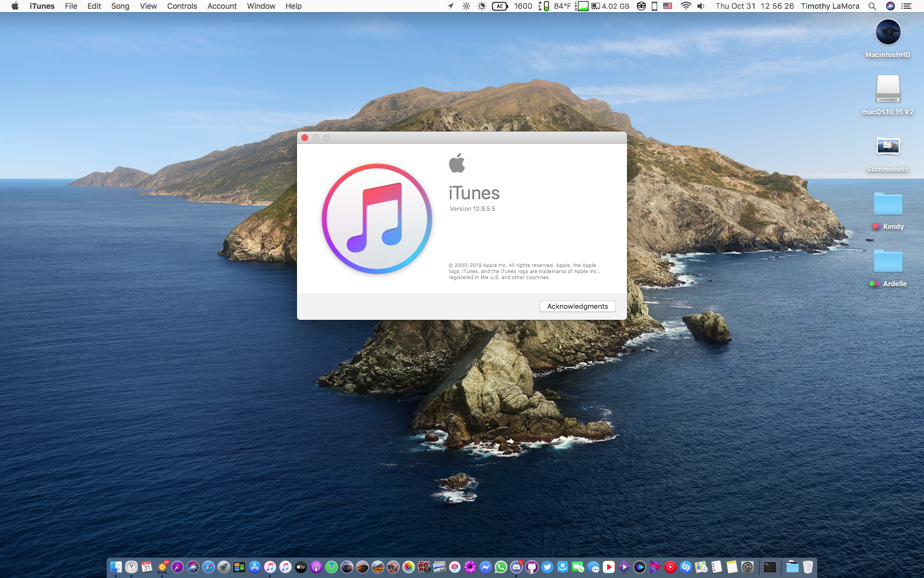Open the Wi-Fi status menu

coord(685,6)
